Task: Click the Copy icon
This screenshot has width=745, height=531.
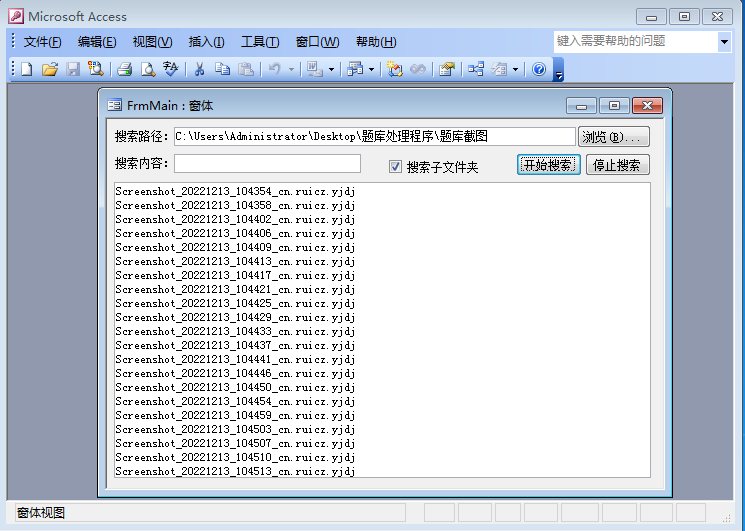Action: [x=222, y=69]
